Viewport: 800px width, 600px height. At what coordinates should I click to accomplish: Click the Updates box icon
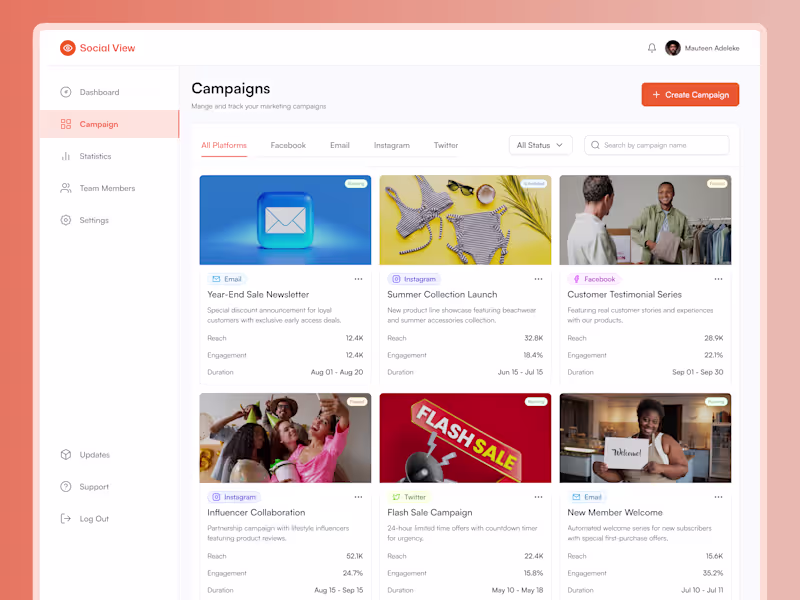click(x=66, y=455)
